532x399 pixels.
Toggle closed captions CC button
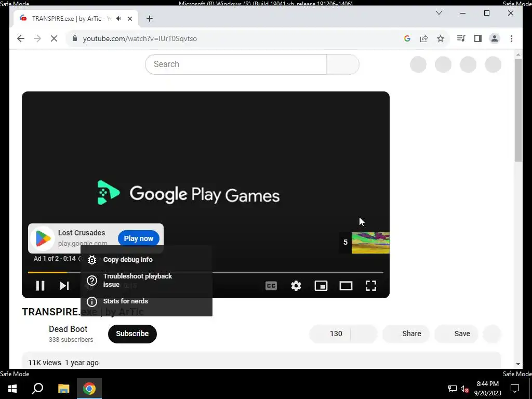271,286
